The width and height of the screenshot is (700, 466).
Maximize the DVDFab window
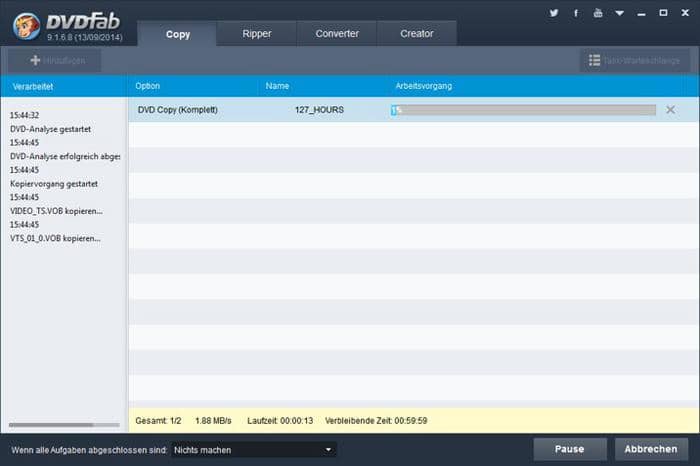click(x=663, y=13)
